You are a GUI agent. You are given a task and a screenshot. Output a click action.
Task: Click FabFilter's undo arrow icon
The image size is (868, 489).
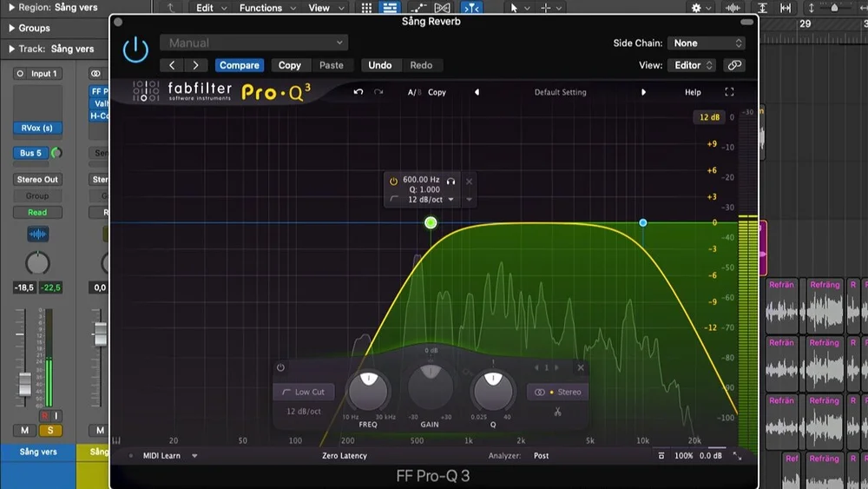[358, 92]
